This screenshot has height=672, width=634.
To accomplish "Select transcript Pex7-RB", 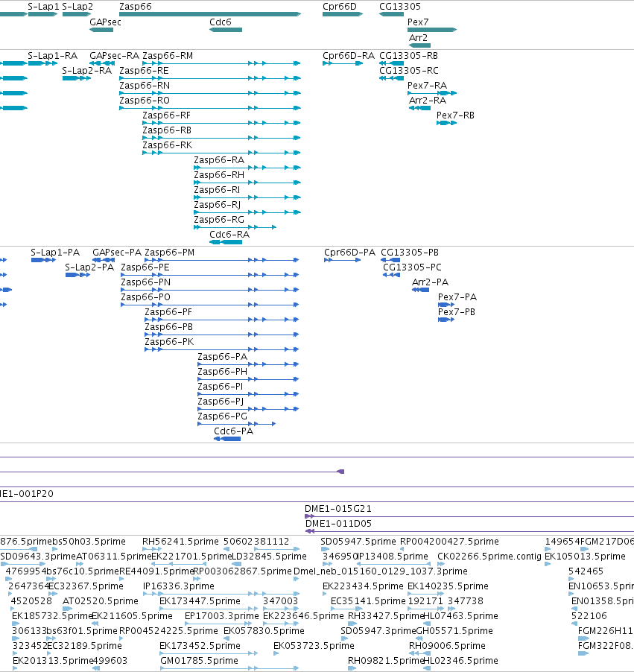I will [455, 115].
